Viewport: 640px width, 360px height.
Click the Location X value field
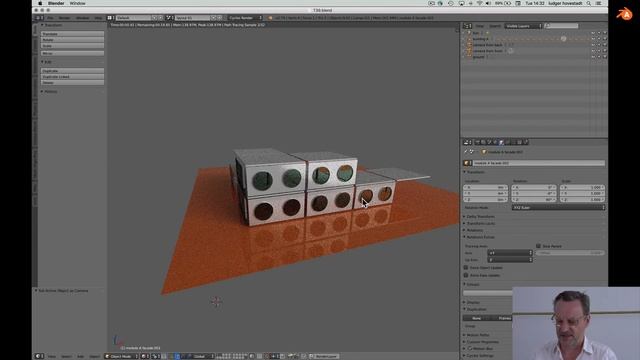485,187
